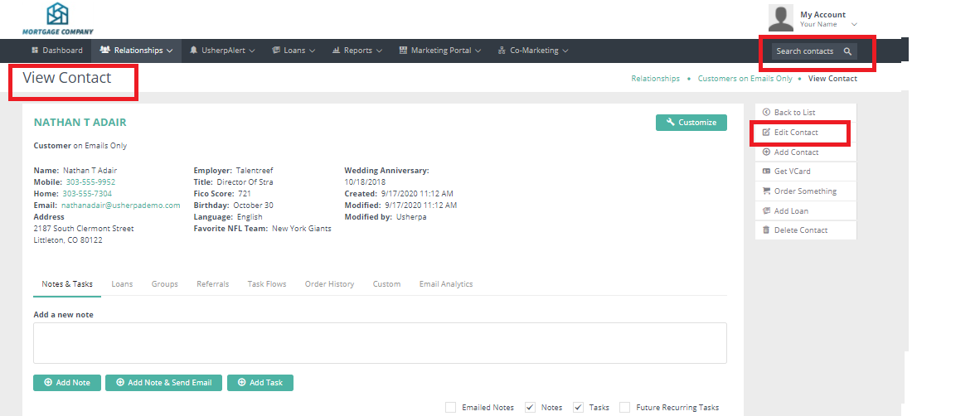The height and width of the screenshot is (416, 980).
Task: Click the Back to List arrow icon
Action: 766,113
